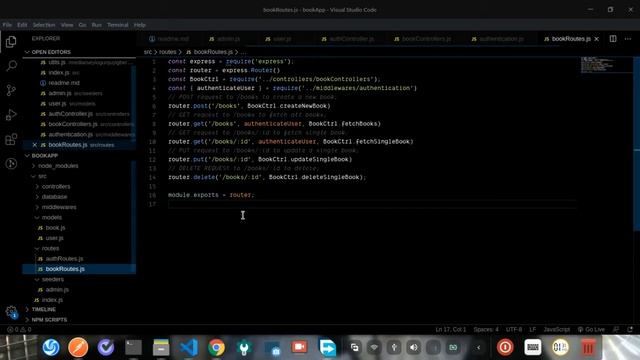Click the volume icon in system tray
Viewport: 640px width, 360px height.
click(x=413, y=347)
